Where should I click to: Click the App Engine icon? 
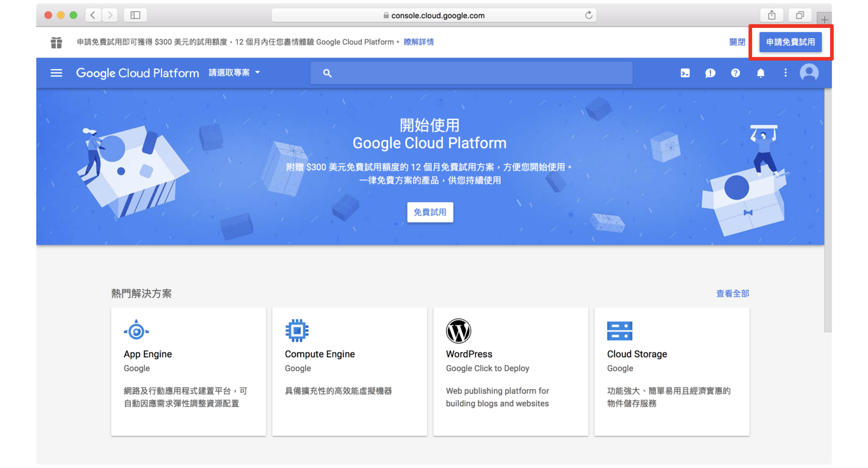coord(136,331)
